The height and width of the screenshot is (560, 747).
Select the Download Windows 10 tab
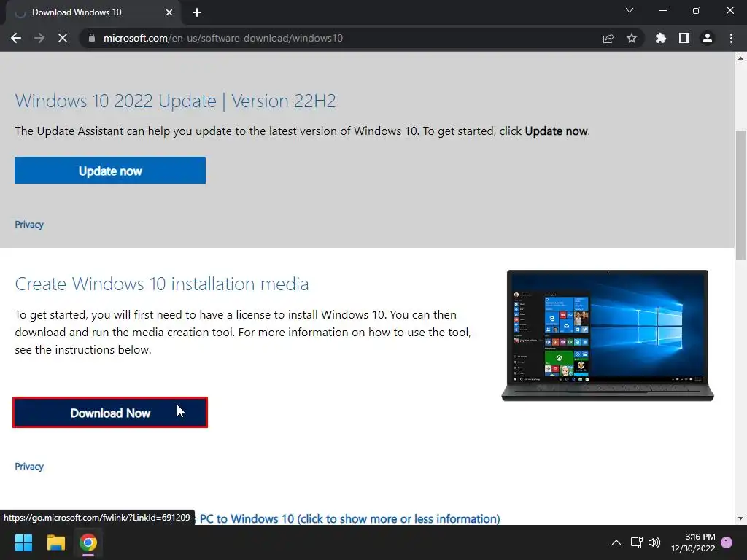(x=93, y=12)
